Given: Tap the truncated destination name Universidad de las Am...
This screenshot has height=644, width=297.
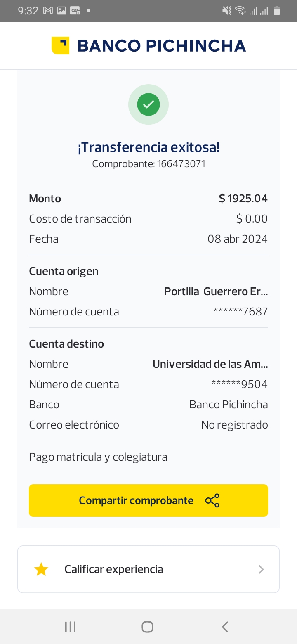Looking at the screenshot, I should (x=210, y=364).
